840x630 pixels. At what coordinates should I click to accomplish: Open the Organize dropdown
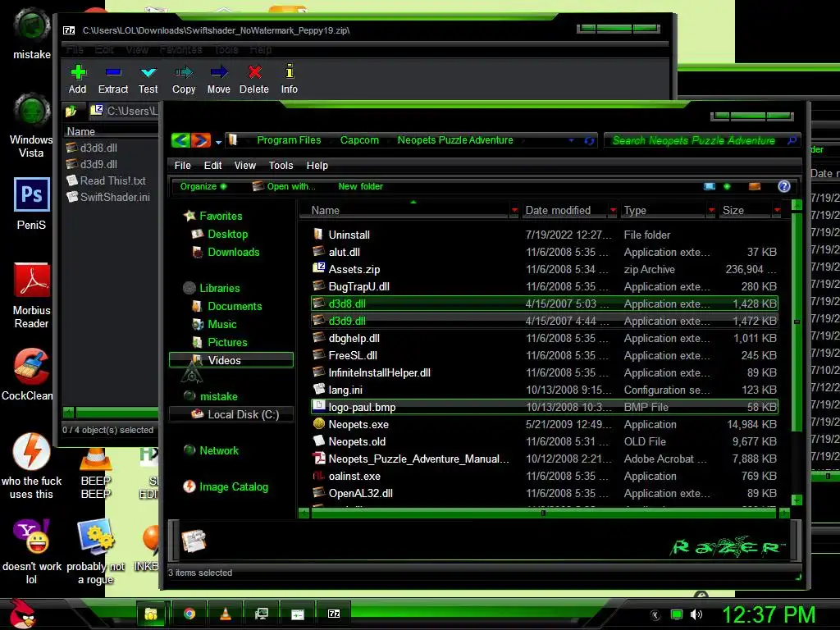coord(203,186)
